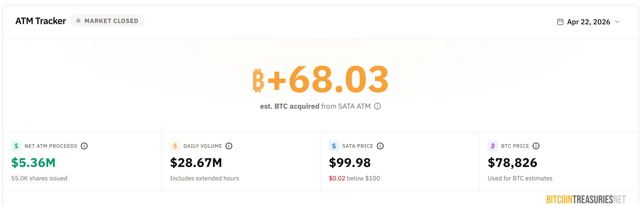The image size is (644, 206).
Task: Click the info icon next to BTC PRICE
Action: click(x=536, y=146)
